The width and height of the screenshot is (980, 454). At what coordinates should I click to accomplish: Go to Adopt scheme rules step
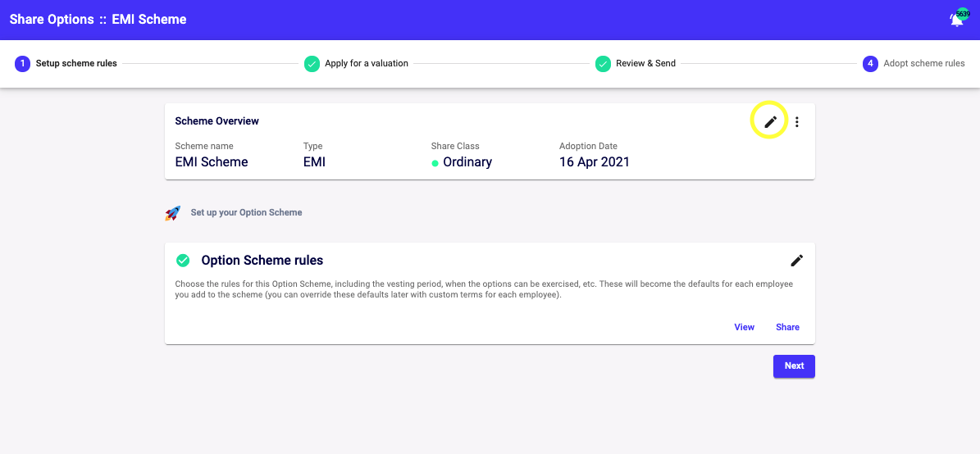click(x=923, y=64)
